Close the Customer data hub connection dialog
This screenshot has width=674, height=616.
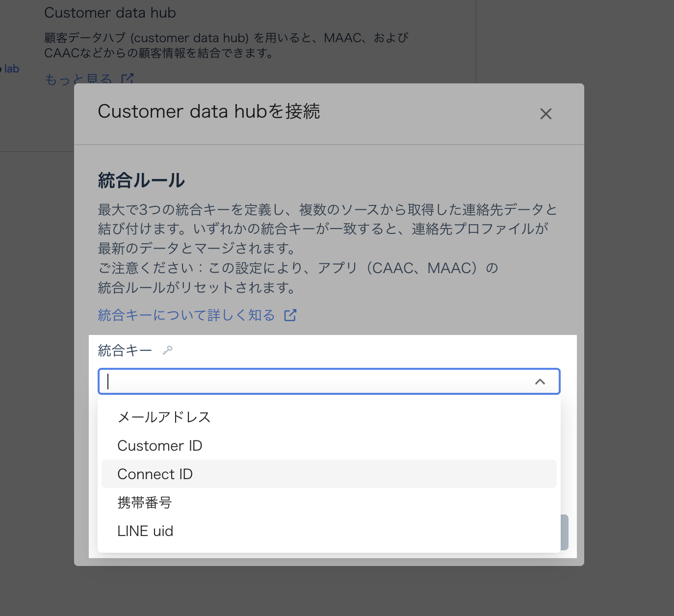point(545,114)
